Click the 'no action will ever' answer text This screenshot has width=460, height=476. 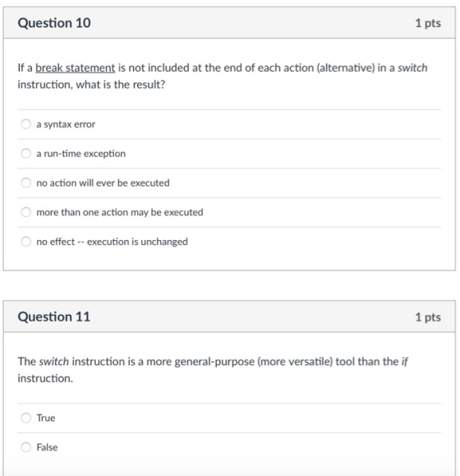point(103,183)
